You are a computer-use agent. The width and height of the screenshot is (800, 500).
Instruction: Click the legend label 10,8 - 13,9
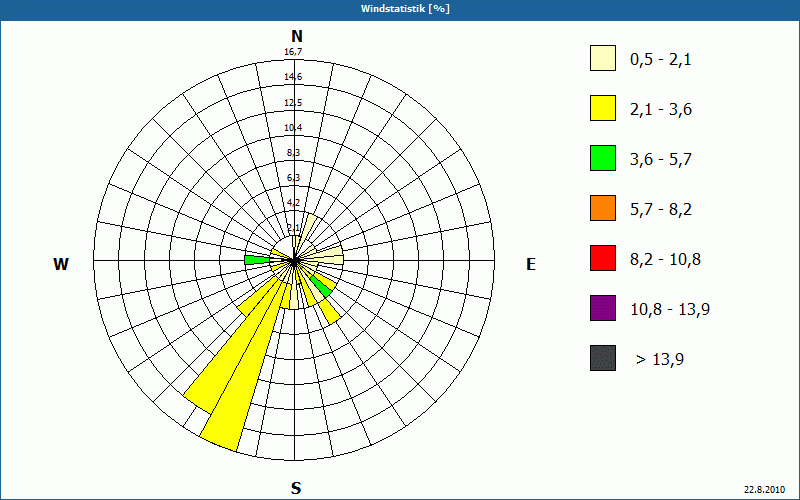point(670,310)
